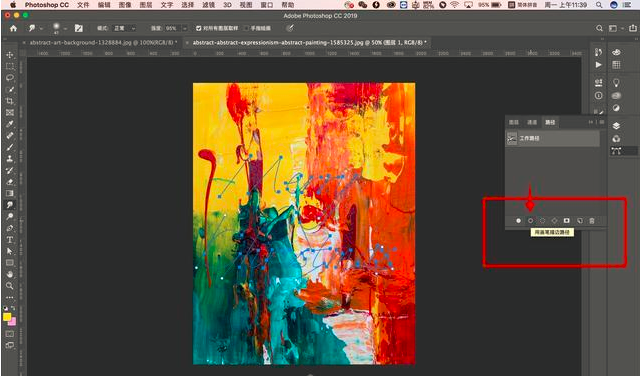Select the Work Path row

[553, 138]
